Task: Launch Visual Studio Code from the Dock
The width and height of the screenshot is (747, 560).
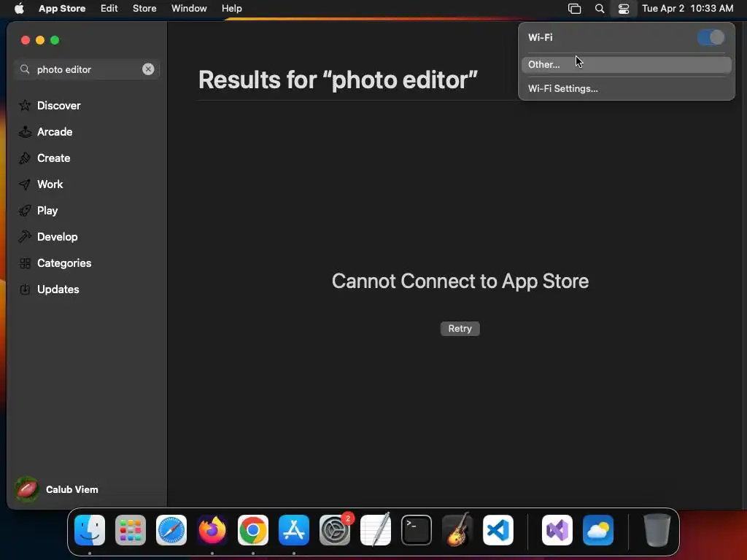Action: click(x=498, y=530)
